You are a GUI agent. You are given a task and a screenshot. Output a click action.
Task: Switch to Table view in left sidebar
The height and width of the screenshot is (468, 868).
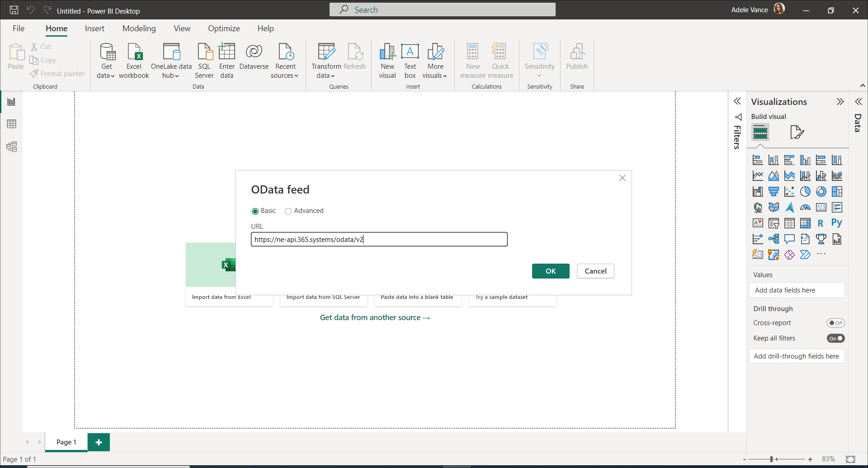(x=12, y=124)
